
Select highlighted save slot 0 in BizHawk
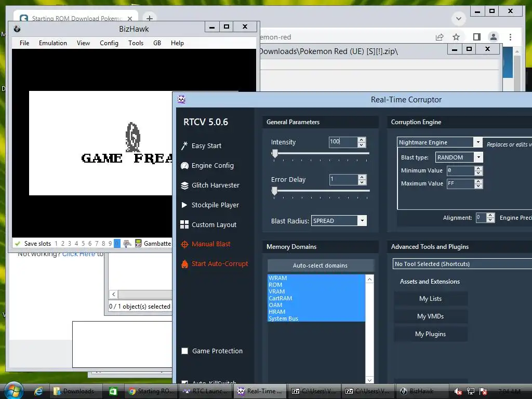pos(117,243)
